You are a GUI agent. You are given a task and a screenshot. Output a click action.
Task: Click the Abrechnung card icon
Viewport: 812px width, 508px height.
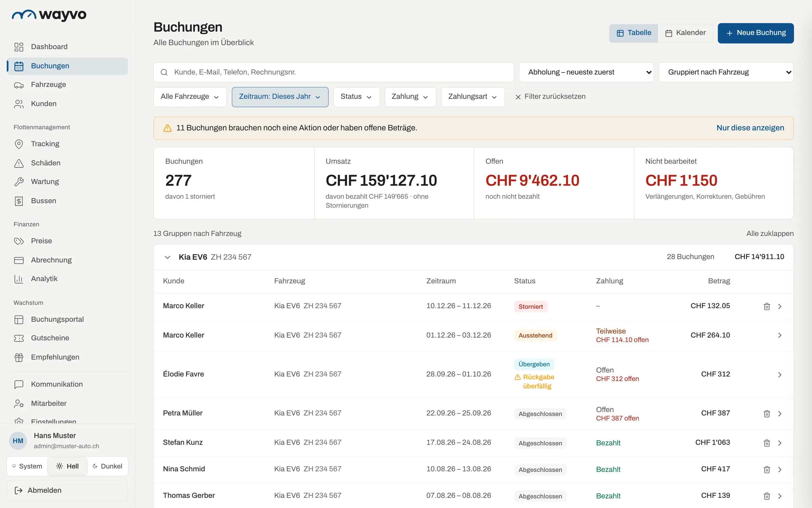pyautogui.click(x=19, y=260)
